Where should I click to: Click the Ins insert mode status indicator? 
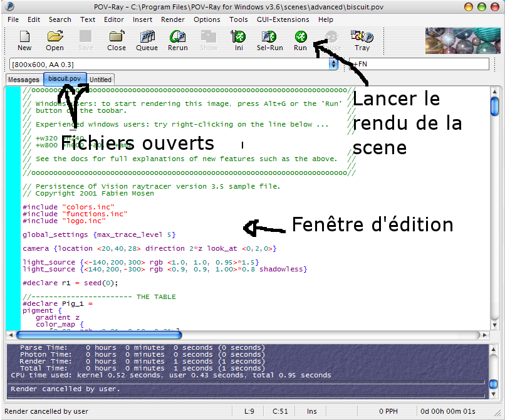(311, 411)
